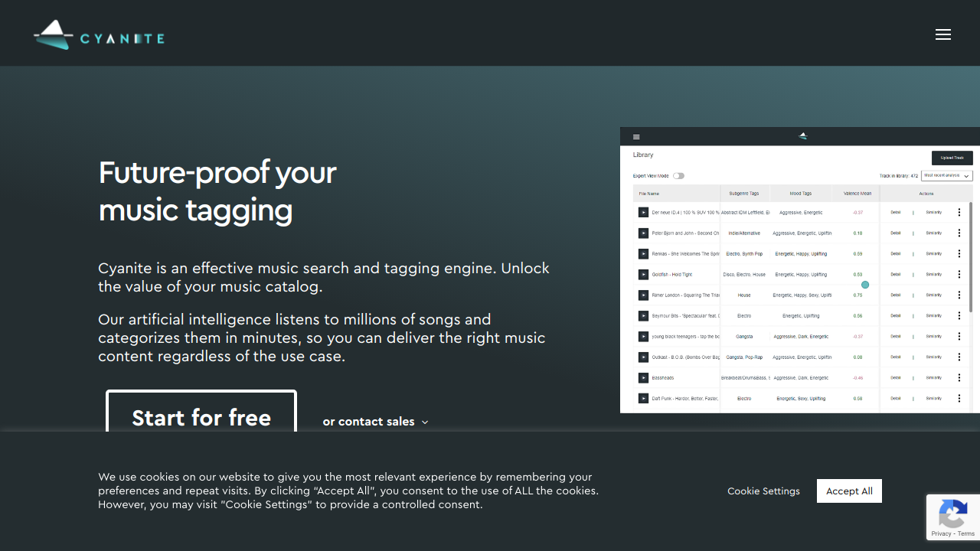Open Similarity for Daft Punk track
This screenshot has width=980, height=551.
pos(934,398)
